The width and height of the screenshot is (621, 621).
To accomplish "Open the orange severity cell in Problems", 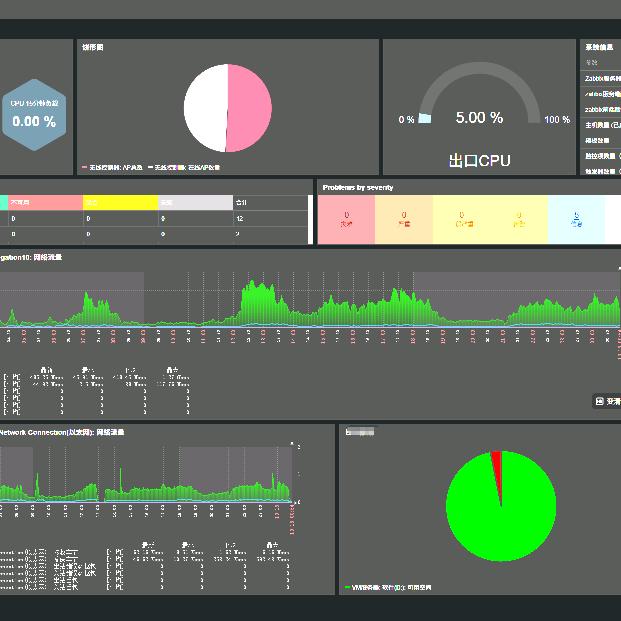I will tap(404, 219).
